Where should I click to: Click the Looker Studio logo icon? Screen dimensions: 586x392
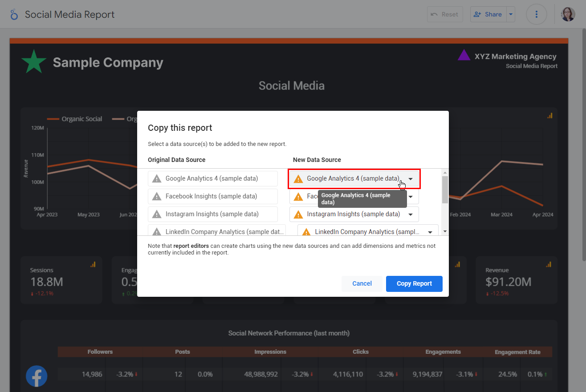14,15
